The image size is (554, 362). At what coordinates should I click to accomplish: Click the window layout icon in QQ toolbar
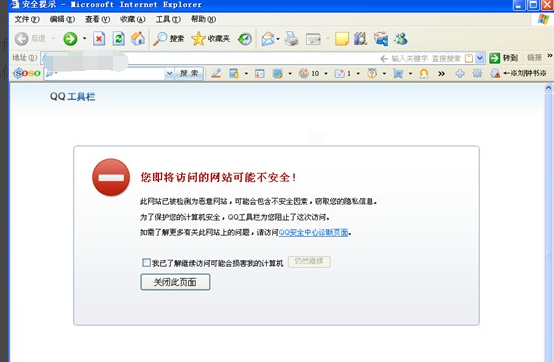coord(260,73)
